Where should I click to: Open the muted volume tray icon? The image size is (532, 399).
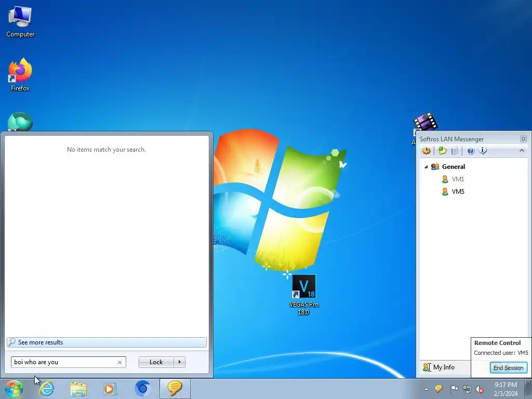[x=480, y=390]
